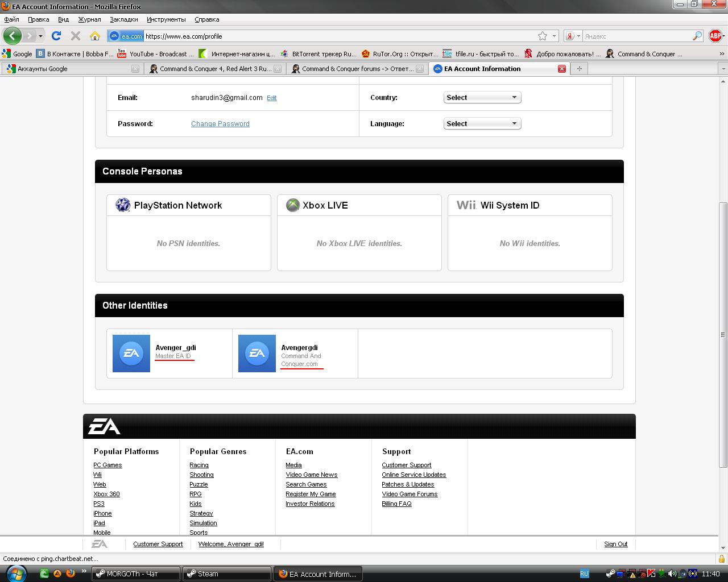Viewport: 728px width, 582px height.
Task: Open the Video Game News link
Action: click(x=311, y=475)
